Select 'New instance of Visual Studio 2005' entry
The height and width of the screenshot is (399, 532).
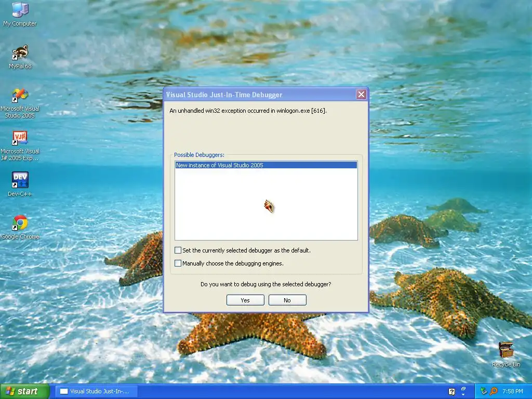[266, 165]
